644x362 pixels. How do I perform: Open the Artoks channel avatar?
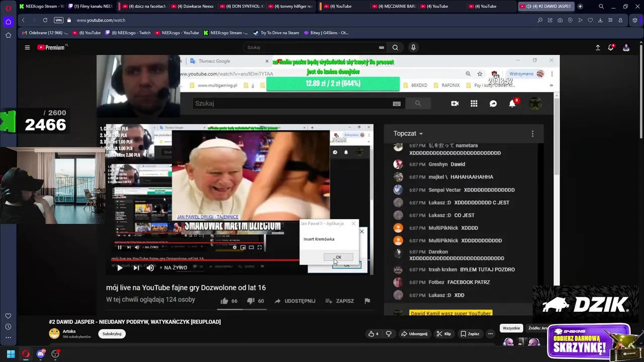click(x=54, y=333)
